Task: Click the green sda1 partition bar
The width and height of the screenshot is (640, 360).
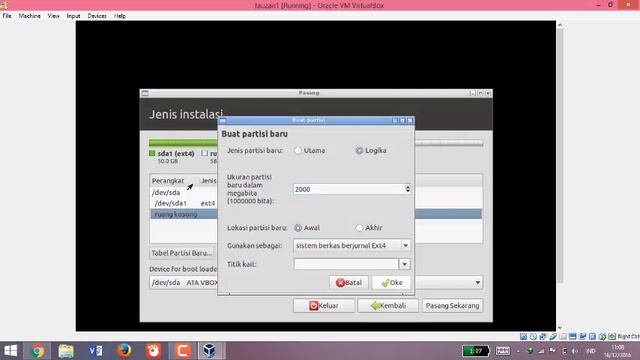Action: tap(183, 143)
